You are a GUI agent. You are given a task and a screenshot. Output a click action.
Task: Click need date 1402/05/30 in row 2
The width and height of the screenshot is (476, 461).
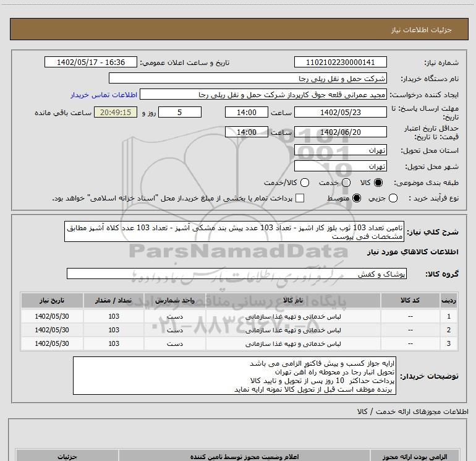(52, 330)
